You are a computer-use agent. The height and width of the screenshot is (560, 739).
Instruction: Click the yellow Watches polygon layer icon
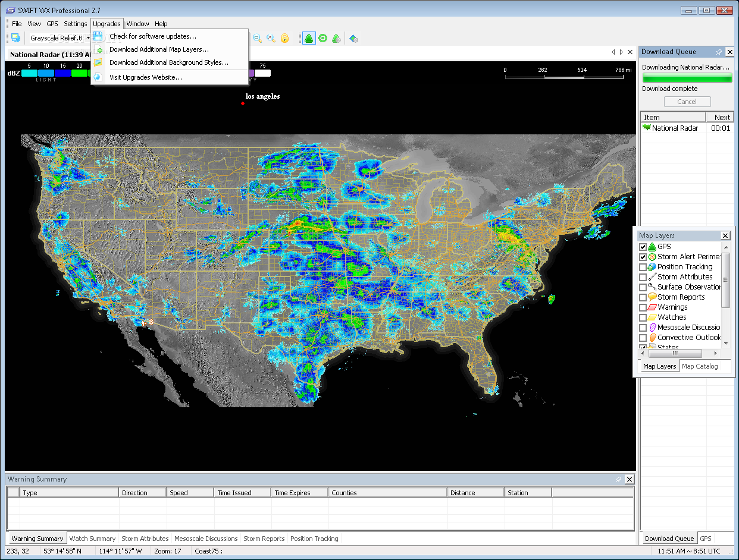coord(652,317)
